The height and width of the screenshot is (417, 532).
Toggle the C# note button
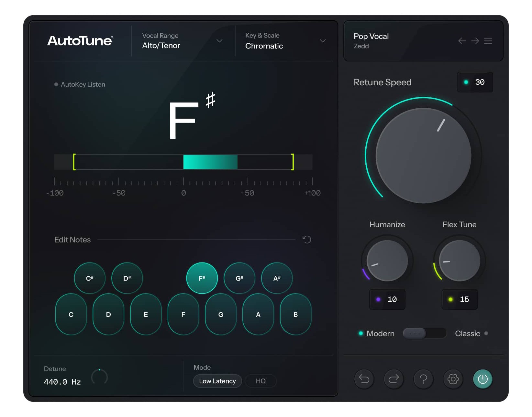(90, 278)
